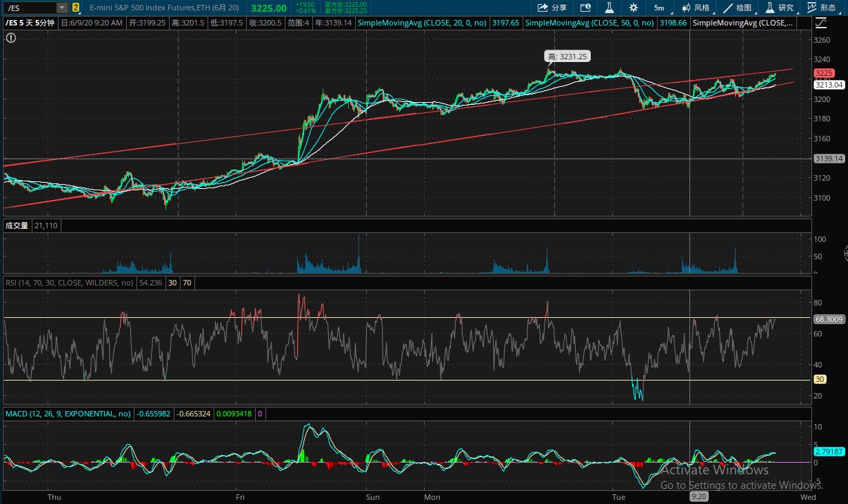Click the exclamation alert icon on chart

coord(10,37)
